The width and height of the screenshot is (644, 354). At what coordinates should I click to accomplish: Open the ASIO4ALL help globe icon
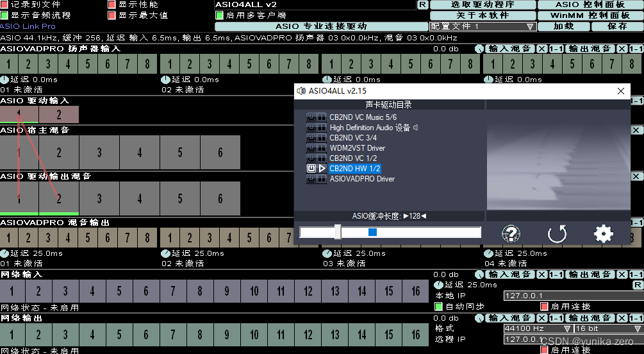511,233
